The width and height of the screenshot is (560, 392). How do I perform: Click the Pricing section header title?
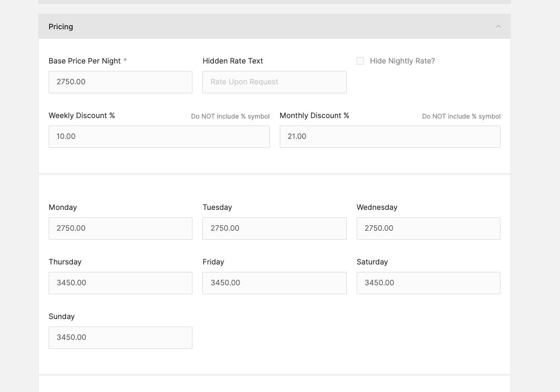coord(61,27)
